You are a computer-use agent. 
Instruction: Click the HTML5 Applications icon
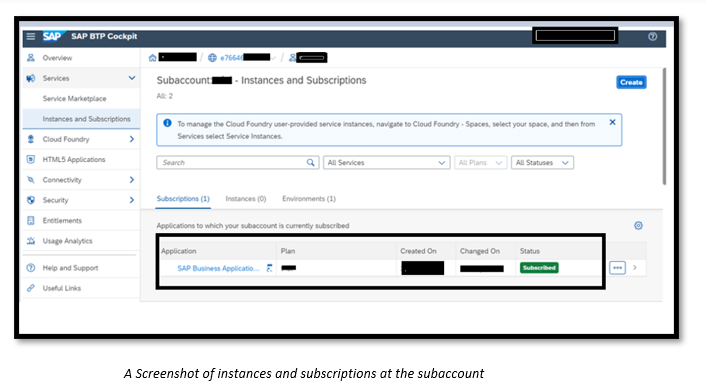click(x=31, y=159)
